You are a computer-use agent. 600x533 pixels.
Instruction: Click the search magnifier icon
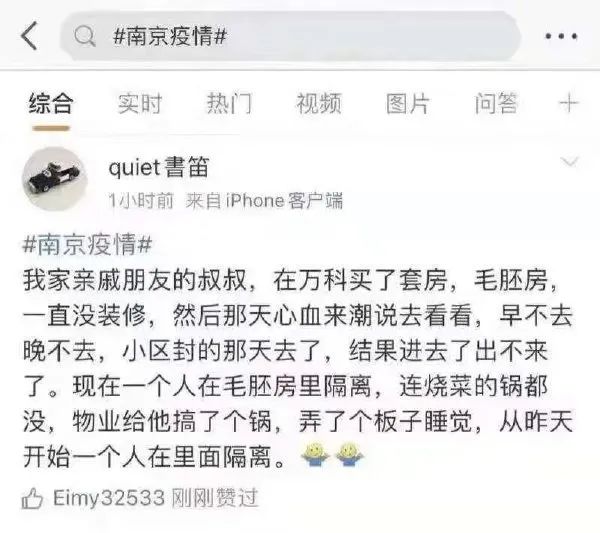coord(85,36)
